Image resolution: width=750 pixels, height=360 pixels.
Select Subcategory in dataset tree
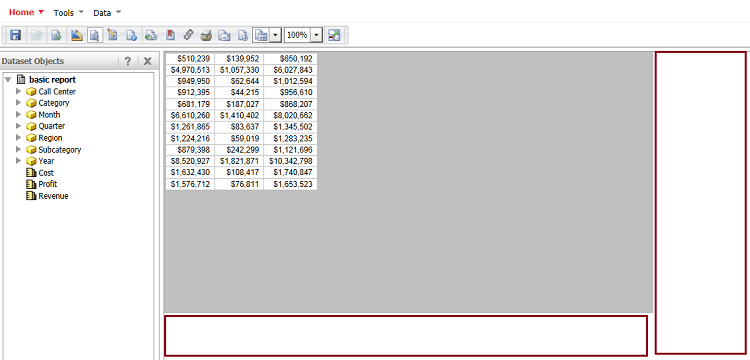60,150
